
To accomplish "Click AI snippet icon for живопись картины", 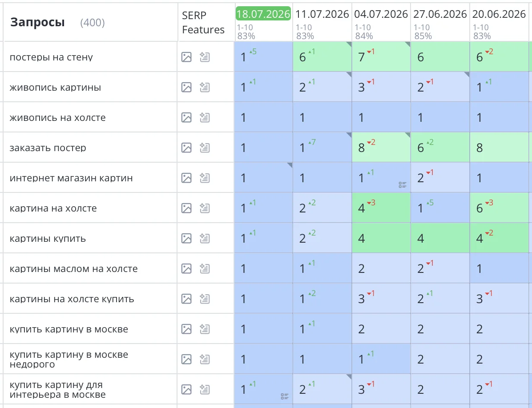I will tap(205, 87).
